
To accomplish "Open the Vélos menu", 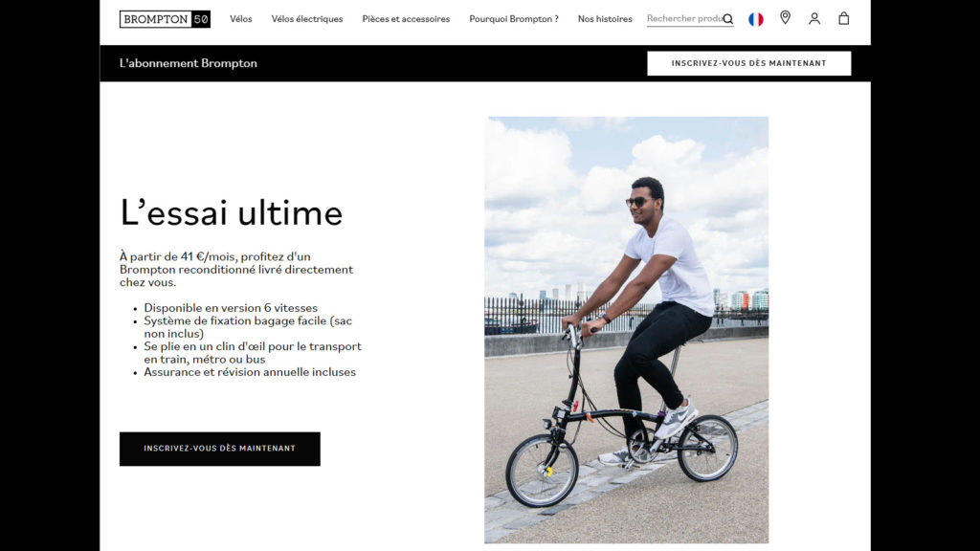I will click(240, 19).
